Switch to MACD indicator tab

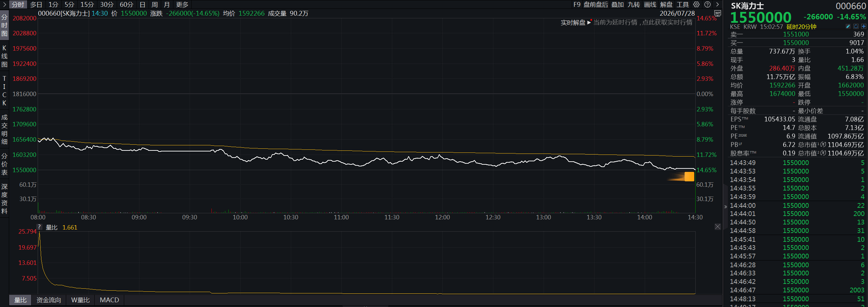coord(109,300)
